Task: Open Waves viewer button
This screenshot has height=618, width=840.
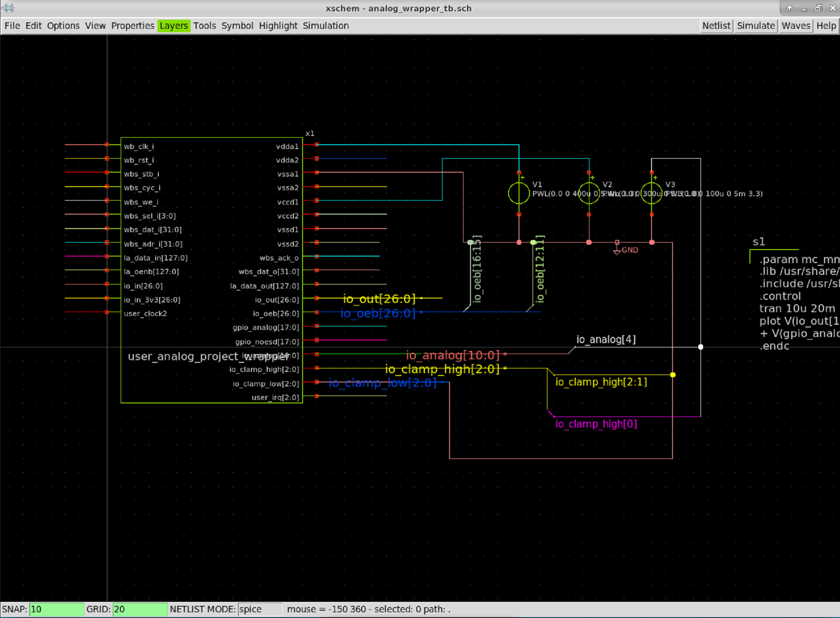Action: click(x=795, y=26)
